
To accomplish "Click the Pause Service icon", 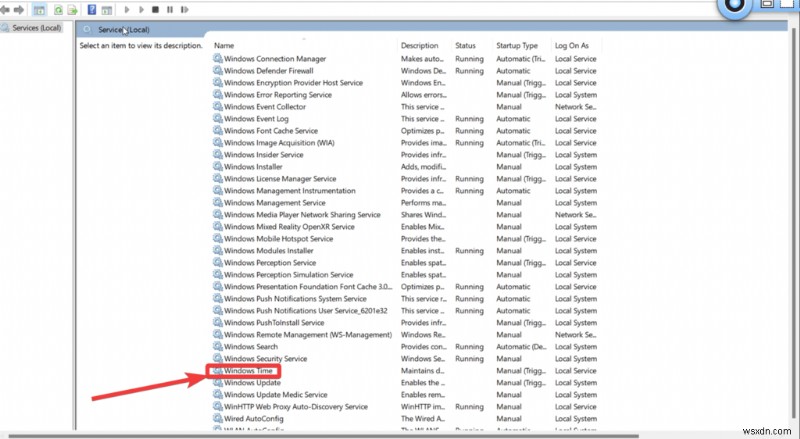I will pos(170,9).
